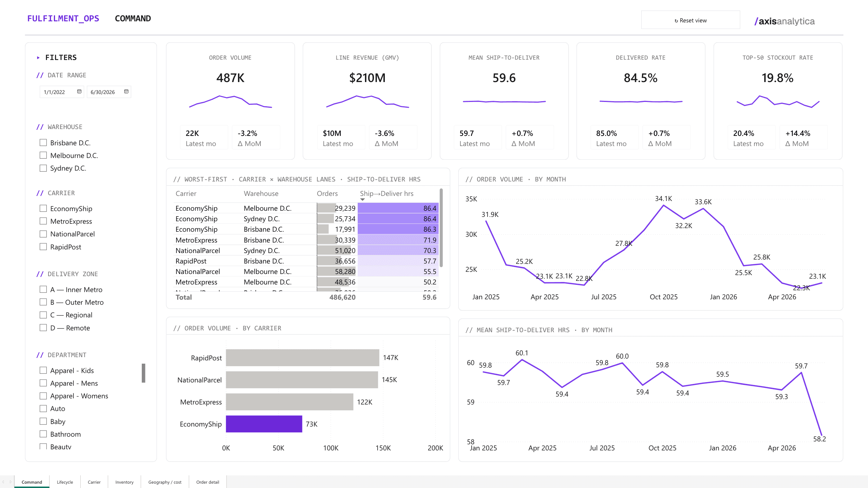Screen dimensions: 868x488
Task: Click the FULFILMENT_OPS title text
Action: [63, 18]
